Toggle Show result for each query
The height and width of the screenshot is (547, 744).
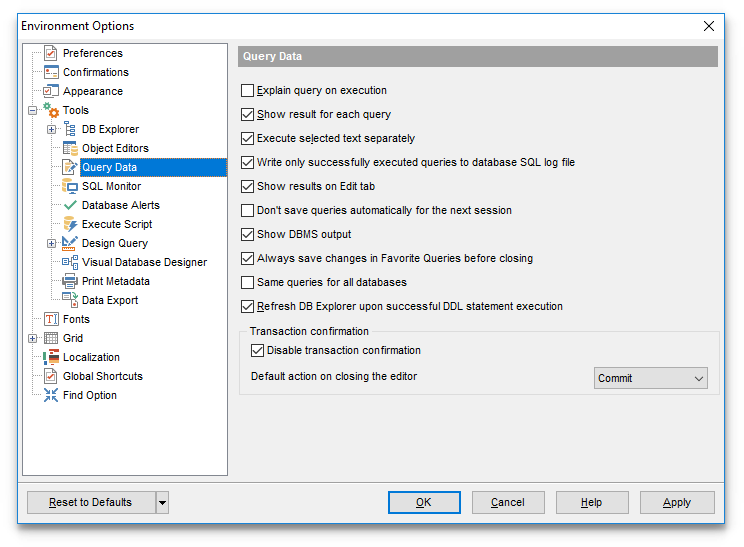click(247, 114)
